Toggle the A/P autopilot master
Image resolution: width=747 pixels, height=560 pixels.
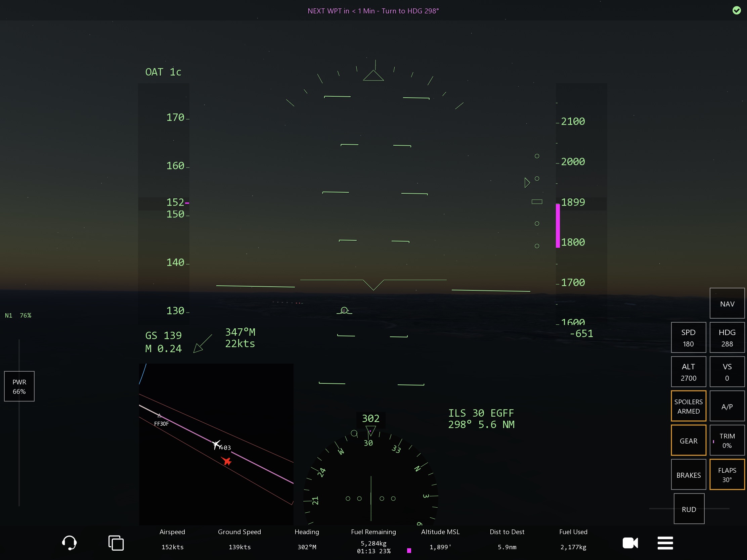coord(727,406)
